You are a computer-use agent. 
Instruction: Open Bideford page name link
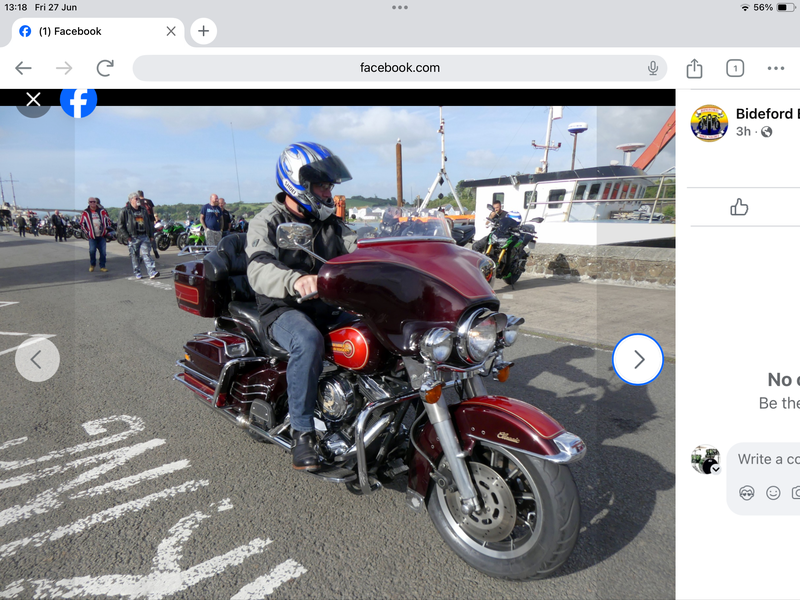[x=766, y=114]
